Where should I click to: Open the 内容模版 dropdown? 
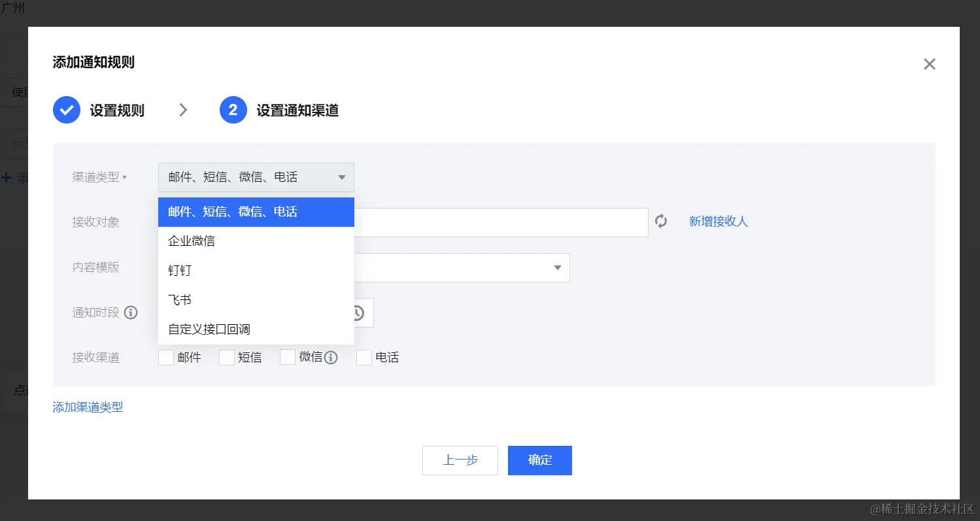[557, 267]
